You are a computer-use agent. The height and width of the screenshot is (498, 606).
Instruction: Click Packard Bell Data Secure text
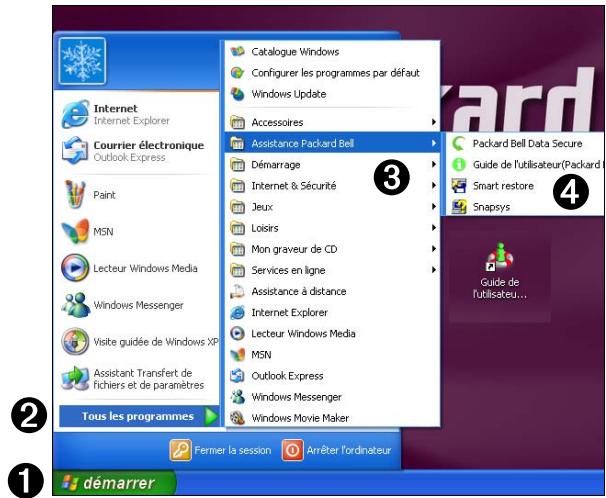coord(528,143)
